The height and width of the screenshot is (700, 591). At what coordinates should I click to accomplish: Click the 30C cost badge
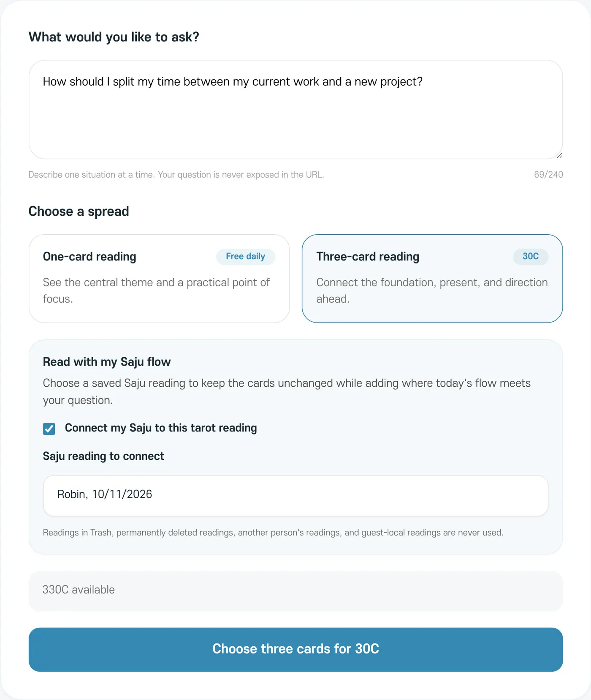point(531,256)
